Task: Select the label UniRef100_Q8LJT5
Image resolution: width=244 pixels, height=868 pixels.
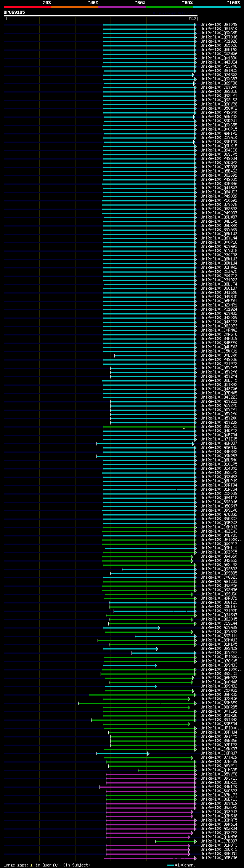Action: (219, 381)
